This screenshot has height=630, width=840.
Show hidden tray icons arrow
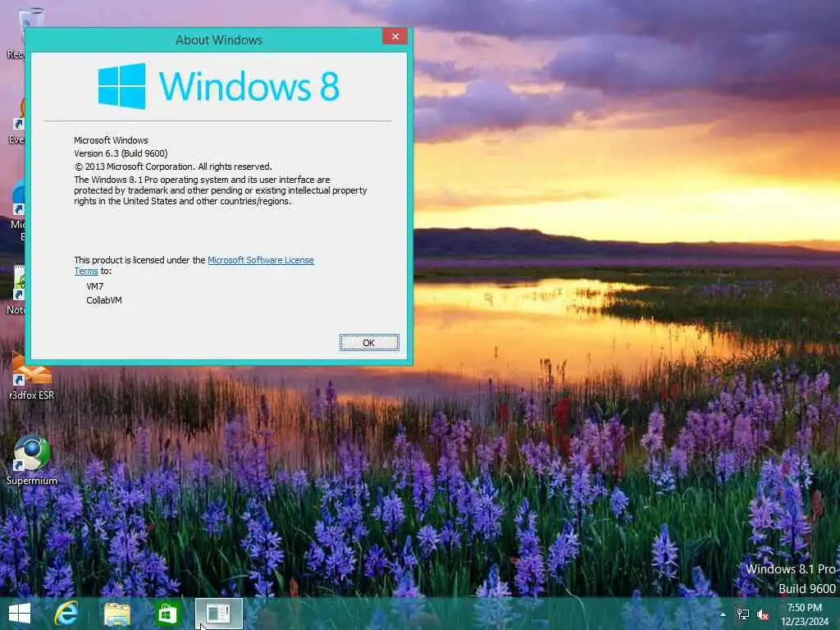tap(723, 614)
